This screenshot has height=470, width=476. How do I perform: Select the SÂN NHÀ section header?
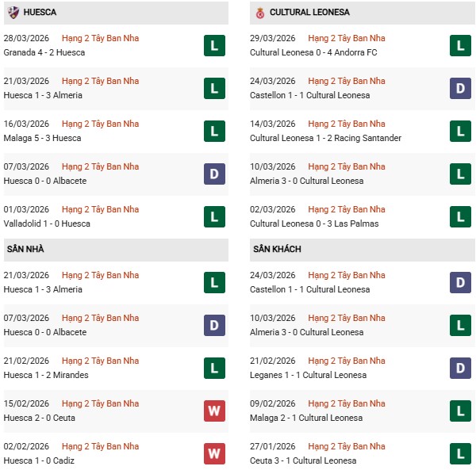25,250
